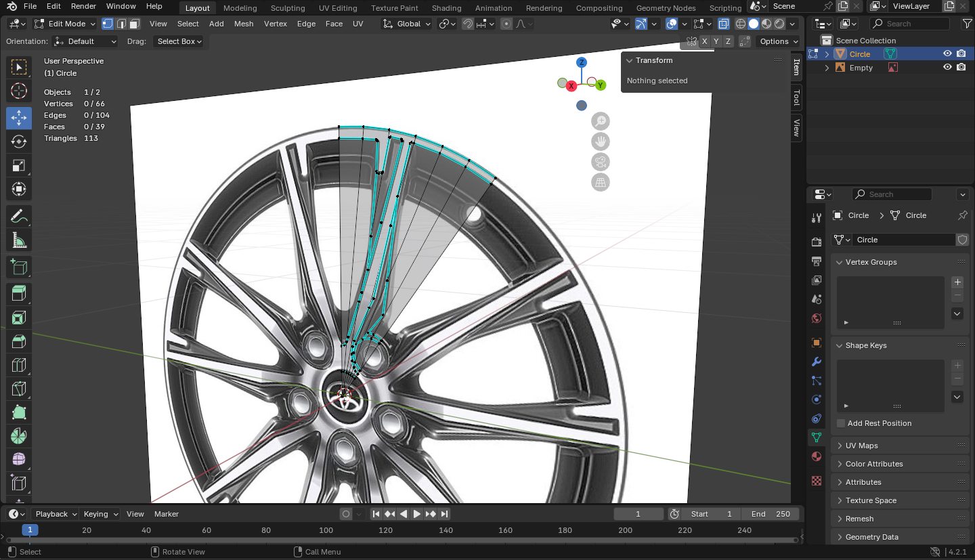Click the Options button in header
Image resolution: width=975 pixels, height=560 pixels.
tap(778, 41)
